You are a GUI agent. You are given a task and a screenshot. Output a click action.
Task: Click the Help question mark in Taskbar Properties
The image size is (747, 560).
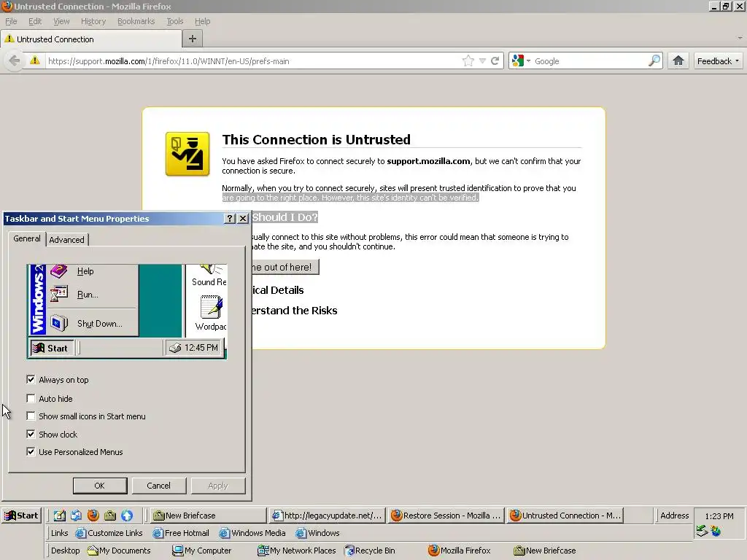tap(229, 219)
